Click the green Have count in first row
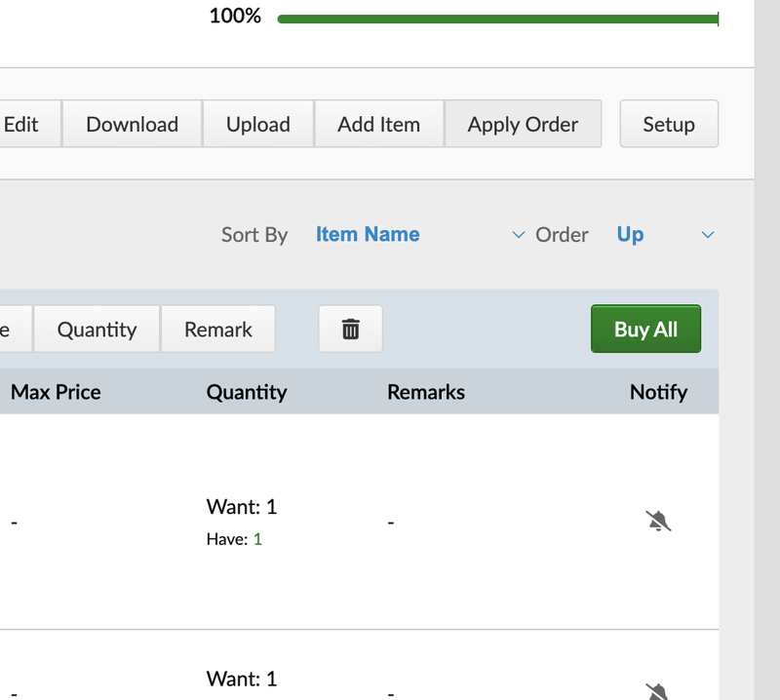This screenshot has width=780, height=700. click(257, 538)
